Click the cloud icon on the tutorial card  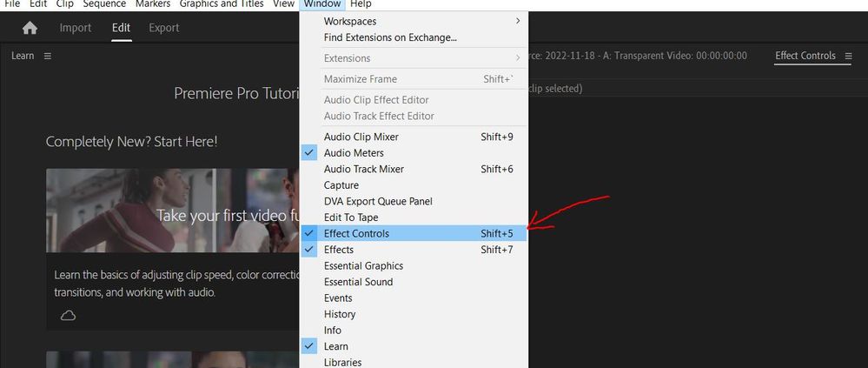[x=68, y=315]
